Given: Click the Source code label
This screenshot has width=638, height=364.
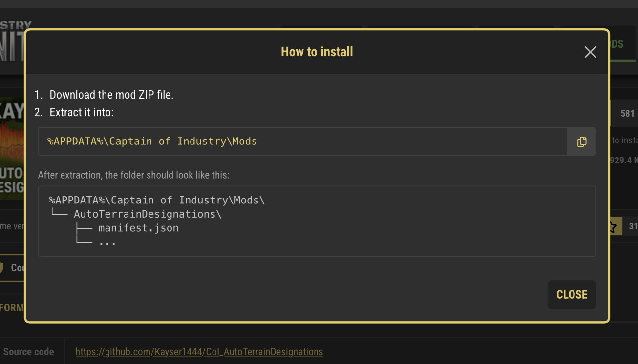Looking at the screenshot, I should [28, 352].
